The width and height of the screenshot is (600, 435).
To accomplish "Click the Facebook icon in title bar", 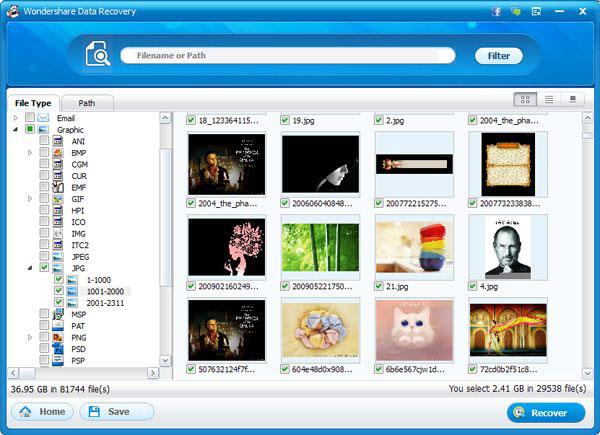I will [x=496, y=11].
